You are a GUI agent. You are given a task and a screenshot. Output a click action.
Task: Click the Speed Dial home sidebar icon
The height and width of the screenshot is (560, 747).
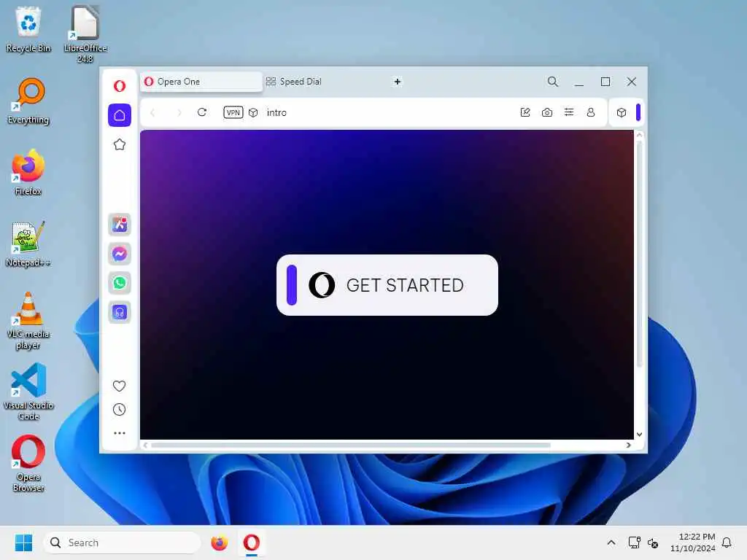120,115
